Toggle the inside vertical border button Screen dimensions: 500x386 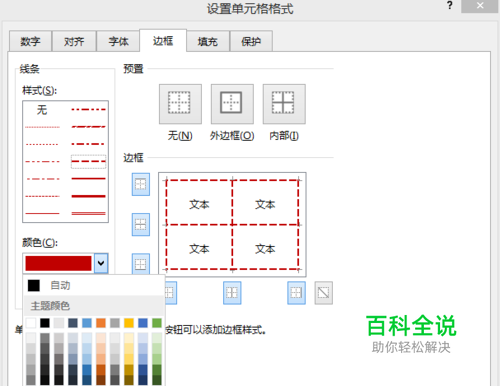(232, 293)
